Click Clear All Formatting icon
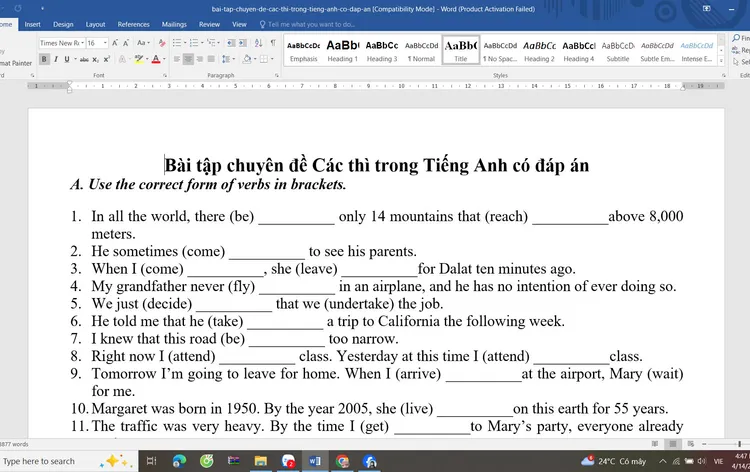Image resolution: width=750 pixels, height=472 pixels. click(x=161, y=43)
